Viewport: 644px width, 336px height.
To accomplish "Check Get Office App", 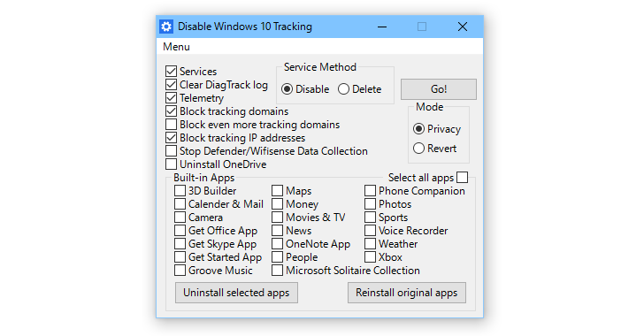I will pyautogui.click(x=180, y=231).
